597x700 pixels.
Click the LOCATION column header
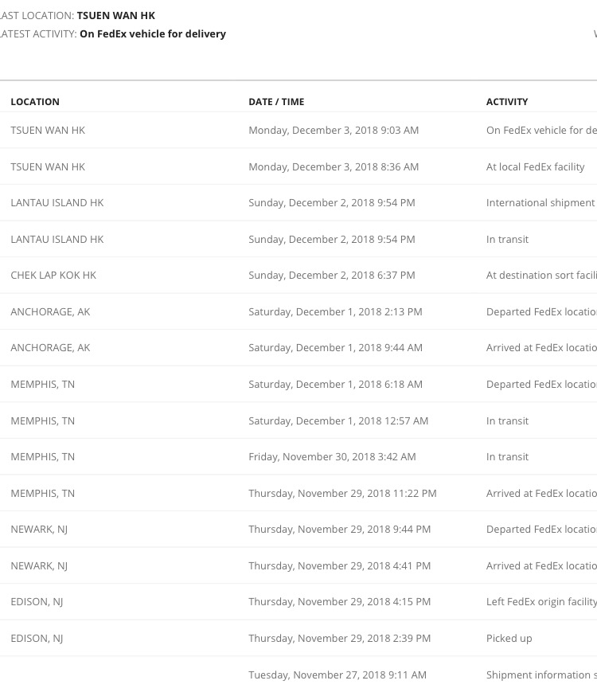coord(35,102)
